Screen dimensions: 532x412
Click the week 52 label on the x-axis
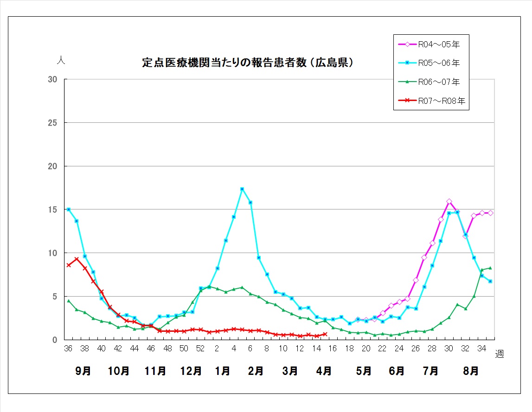tap(200, 349)
